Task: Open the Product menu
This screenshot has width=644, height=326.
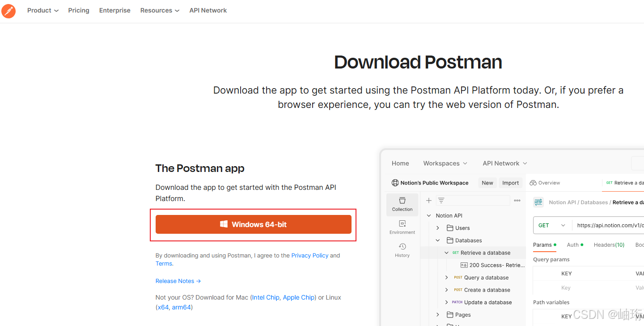Action: [x=43, y=10]
